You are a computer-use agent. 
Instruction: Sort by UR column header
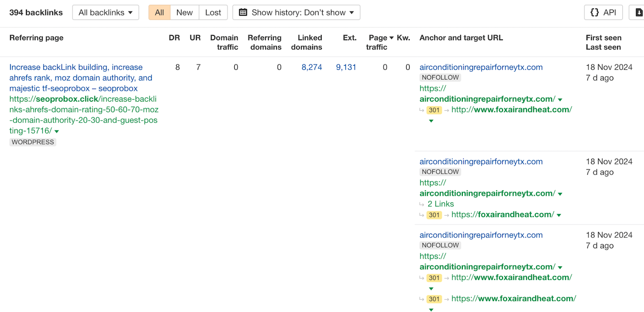tap(195, 38)
